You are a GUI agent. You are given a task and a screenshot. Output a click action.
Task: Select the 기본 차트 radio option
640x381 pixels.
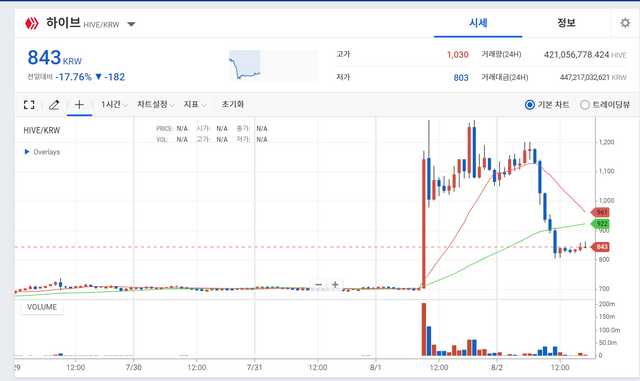(x=529, y=105)
